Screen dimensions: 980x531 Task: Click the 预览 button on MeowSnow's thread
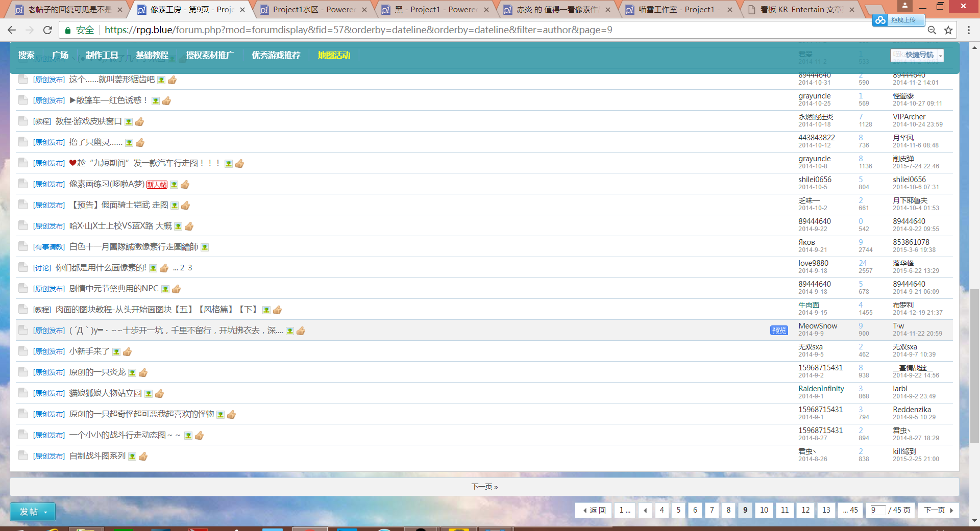(779, 331)
